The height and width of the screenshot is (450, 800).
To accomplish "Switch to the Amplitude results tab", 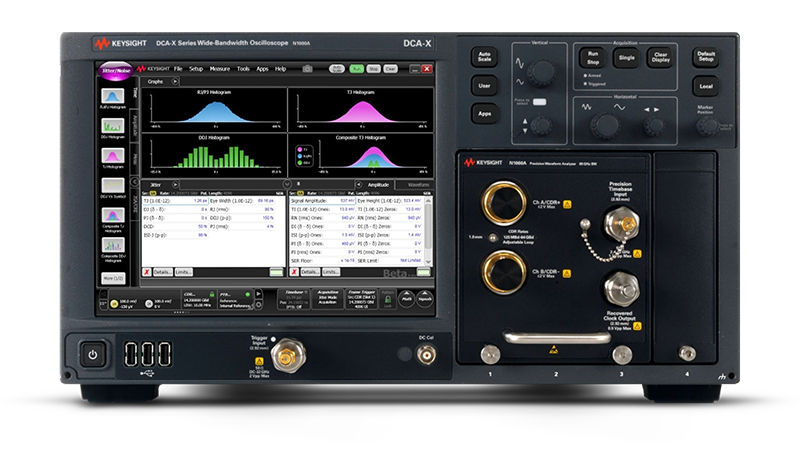I will [378, 185].
